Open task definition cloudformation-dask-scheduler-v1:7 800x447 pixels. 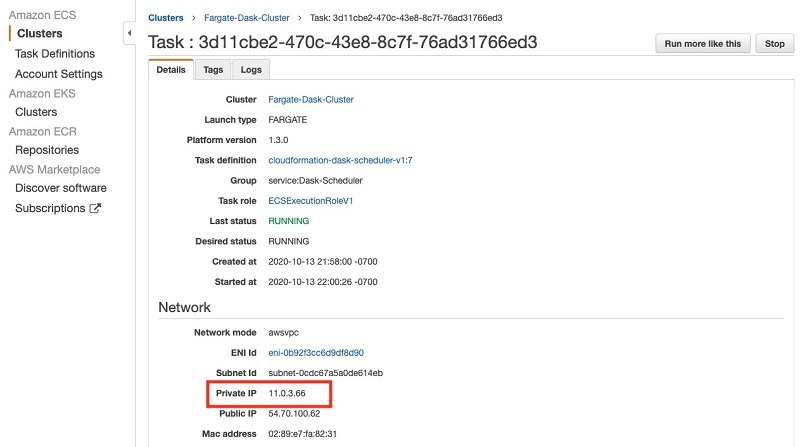click(340, 160)
